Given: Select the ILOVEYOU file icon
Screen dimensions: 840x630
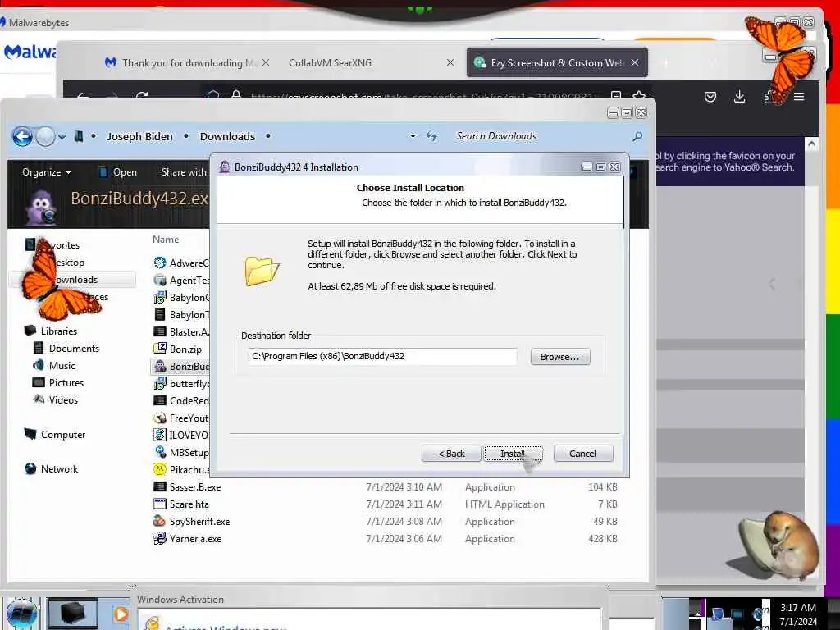Looking at the screenshot, I should (160, 435).
